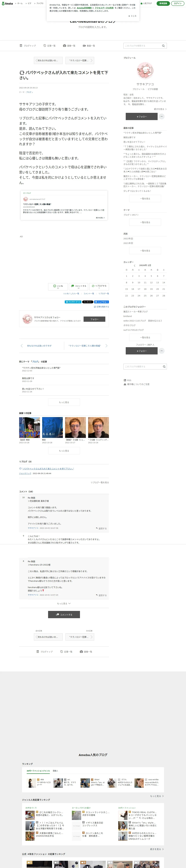Click the search icon in the lower sidebar search
Screen dimensions: 186x868
coord(164,367)
